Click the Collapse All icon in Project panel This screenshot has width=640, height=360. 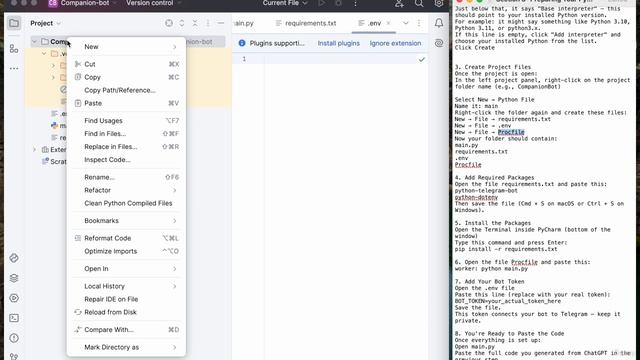click(x=195, y=23)
